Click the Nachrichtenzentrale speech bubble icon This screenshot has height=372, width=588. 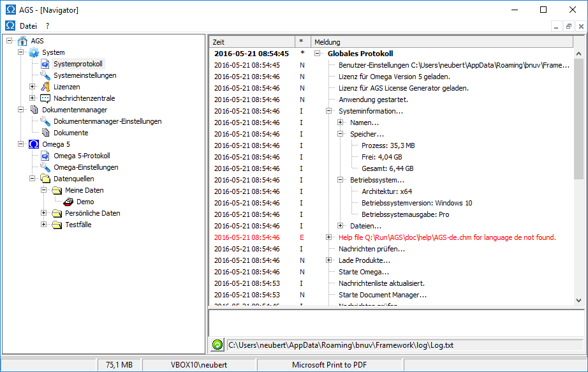[x=45, y=98]
